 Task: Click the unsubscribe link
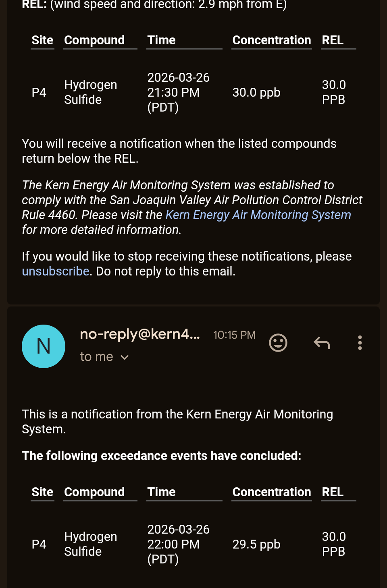pyautogui.click(x=56, y=271)
